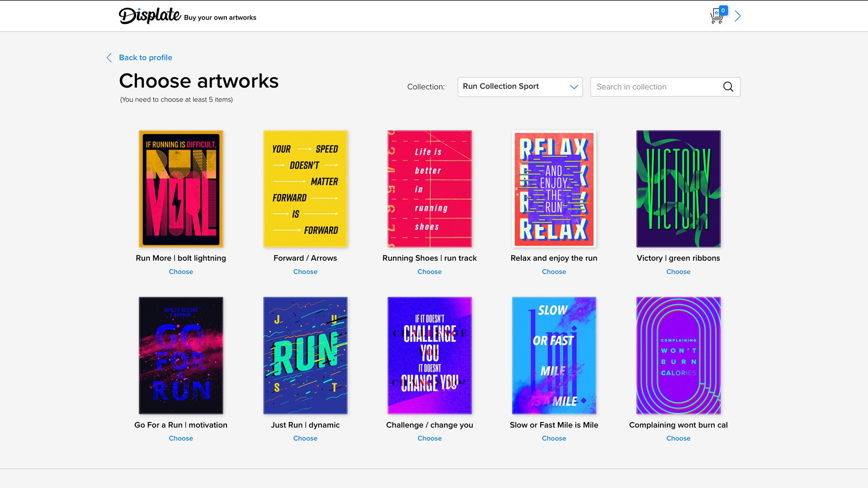Focus the Search in collection field
The height and width of the screenshot is (488, 868).
click(656, 87)
